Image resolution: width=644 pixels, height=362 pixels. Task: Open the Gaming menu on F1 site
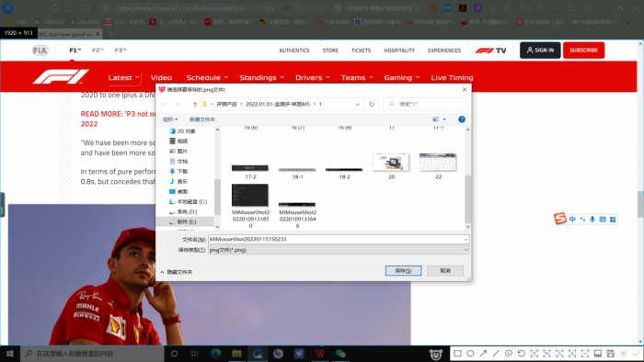click(402, 77)
